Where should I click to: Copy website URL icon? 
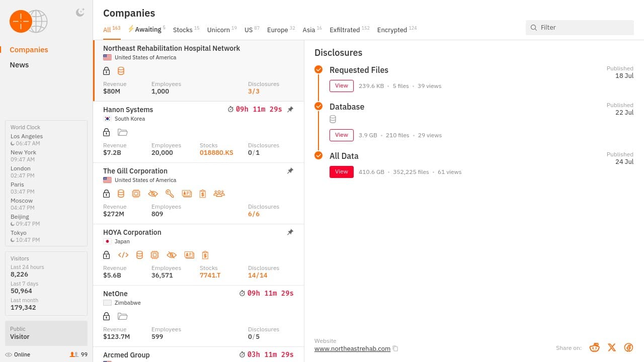pyautogui.click(x=395, y=348)
